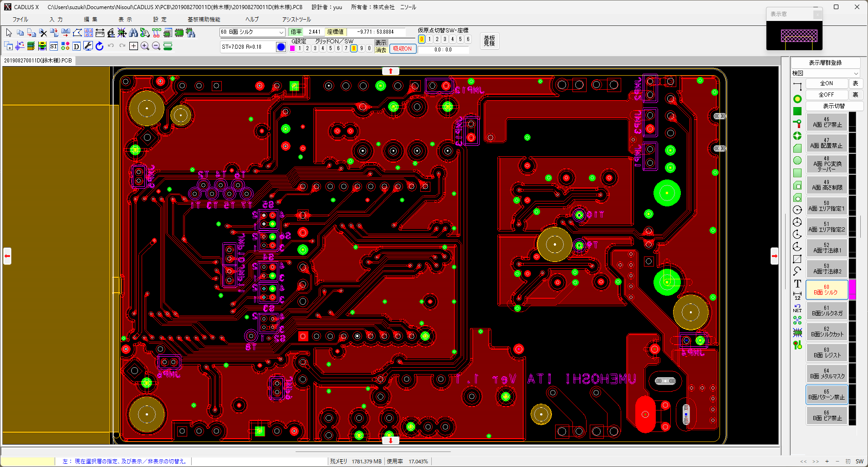Screen dimensions: 868x467
Task: Click the zoom out magnifier icon
Action: [156, 46]
